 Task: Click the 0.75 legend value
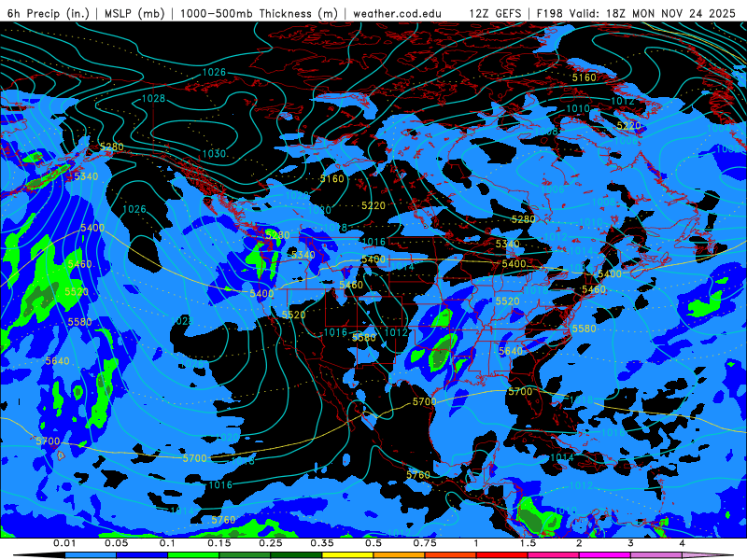[425, 543]
